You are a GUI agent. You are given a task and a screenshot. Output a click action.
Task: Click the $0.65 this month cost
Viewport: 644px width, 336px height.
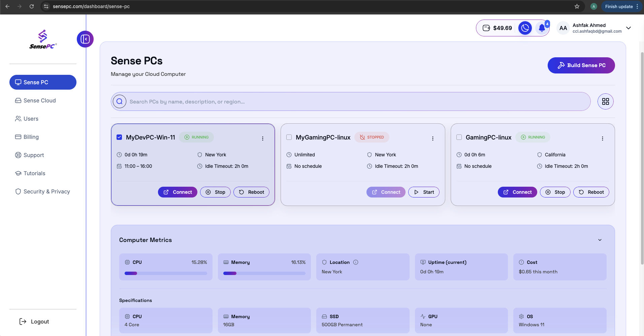click(538, 272)
